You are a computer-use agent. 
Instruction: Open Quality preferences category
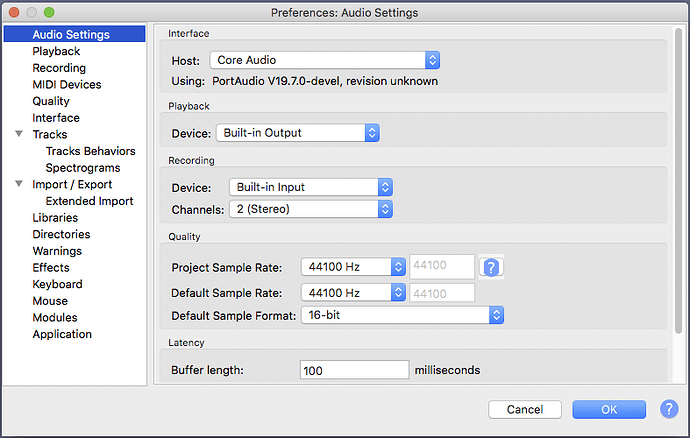[x=51, y=101]
